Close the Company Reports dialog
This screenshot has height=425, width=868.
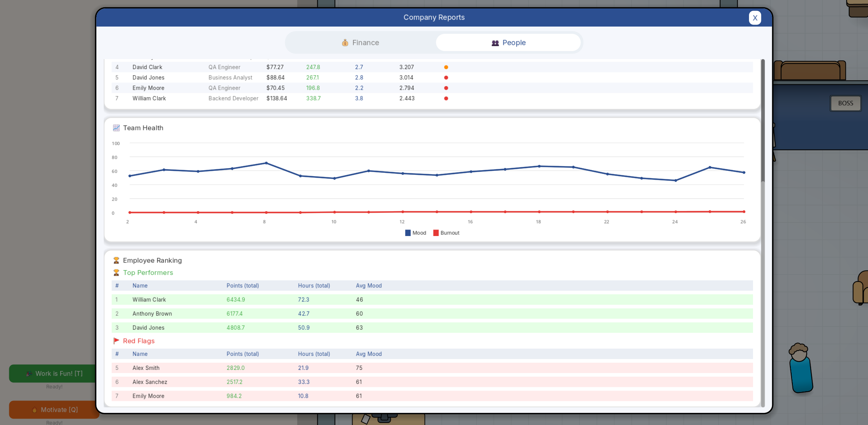755,18
